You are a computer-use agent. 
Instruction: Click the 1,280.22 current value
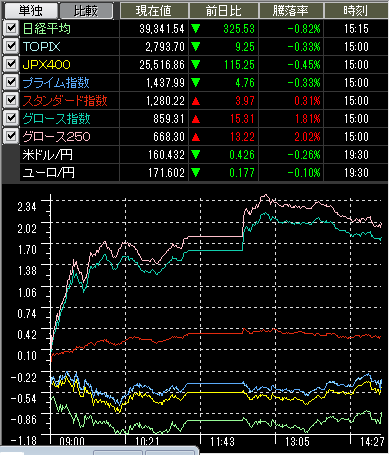click(165, 101)
